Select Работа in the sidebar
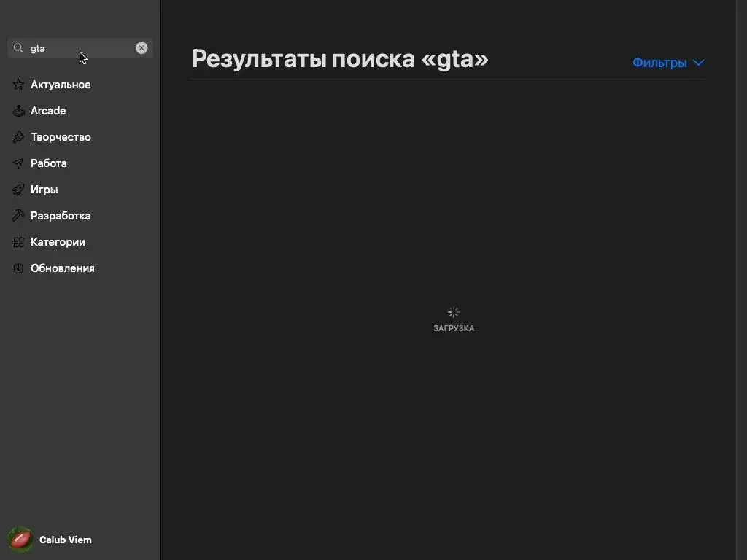Screen dimensions: 747x560 49,163
